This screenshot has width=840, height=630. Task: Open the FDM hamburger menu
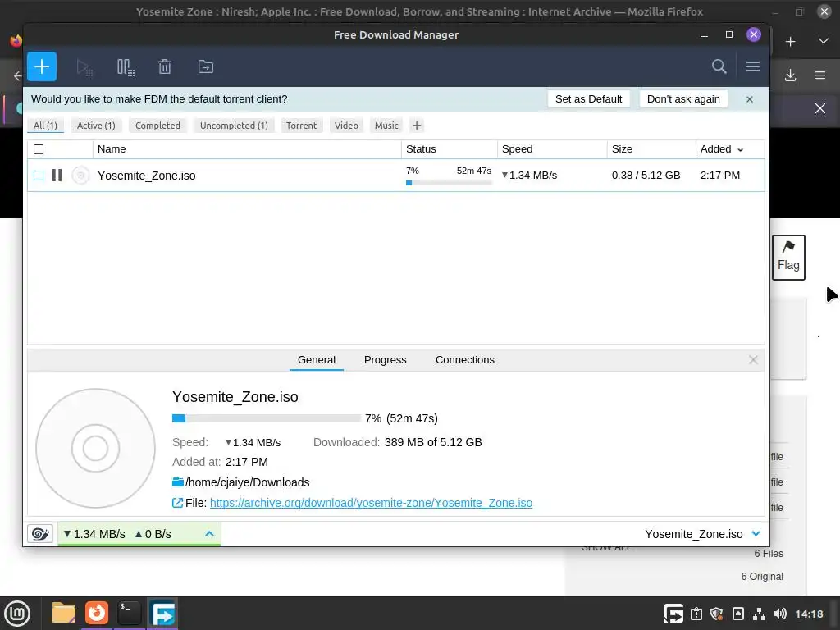[753, 66]
